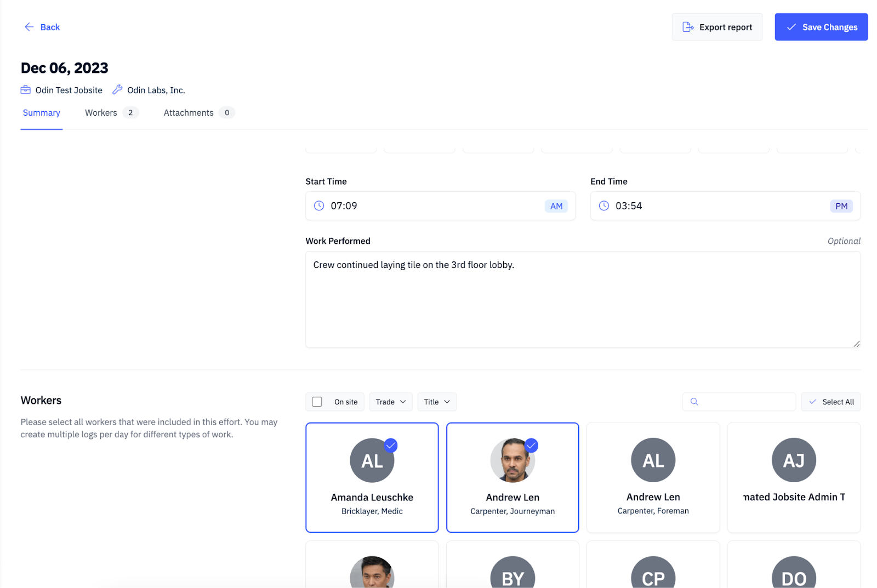
Task: Click Andrew Len Journeyman profile photo
Action: (x=512, y=460)
